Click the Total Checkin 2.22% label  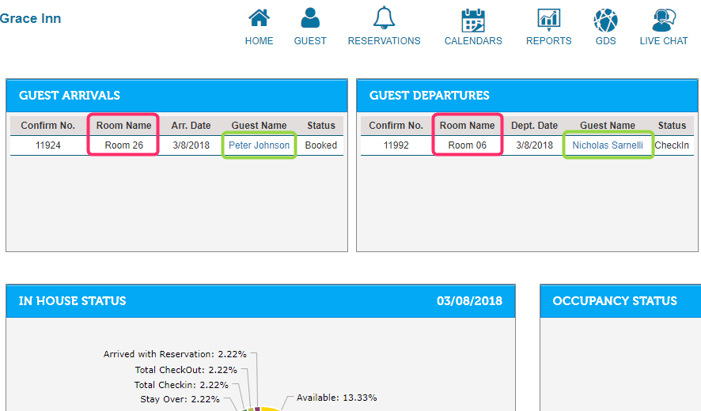point(181,385)
